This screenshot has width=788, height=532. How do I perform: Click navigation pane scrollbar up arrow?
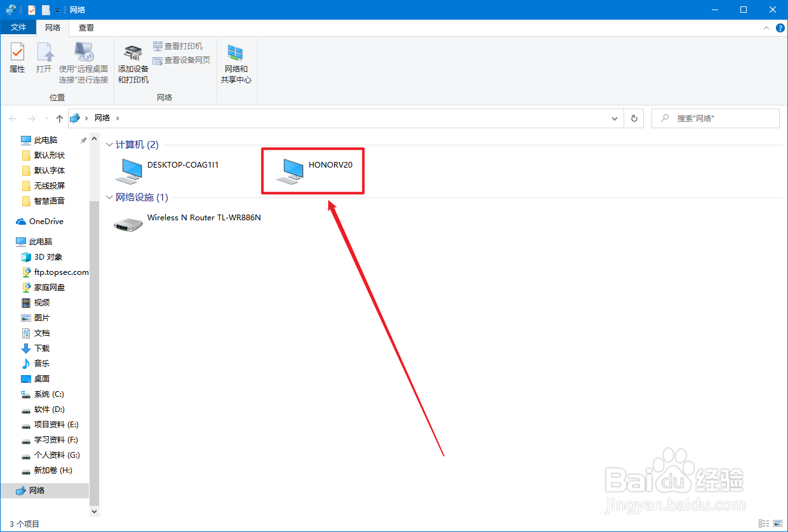[95, 138]
